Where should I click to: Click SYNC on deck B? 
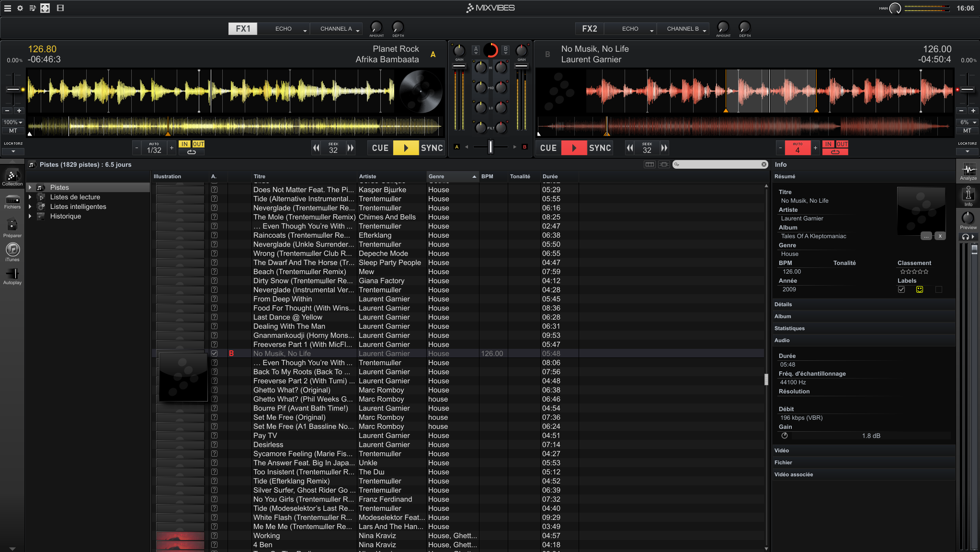(600, 148)
